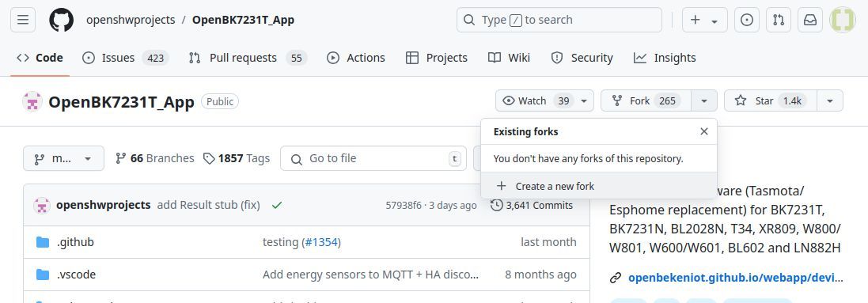This screenshot has width=868, height=303.
Task: Open commit hash 57938f6
Action: pos(403,206)
